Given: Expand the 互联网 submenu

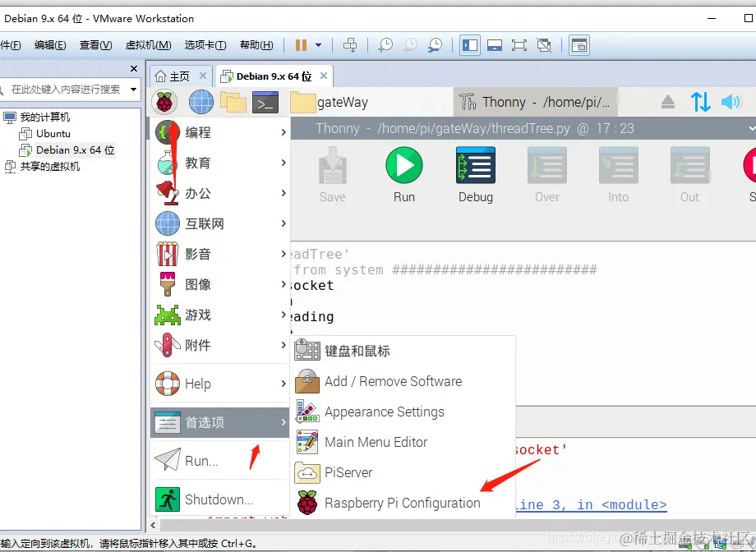Looking at the screenshot, I should (220, 223).
